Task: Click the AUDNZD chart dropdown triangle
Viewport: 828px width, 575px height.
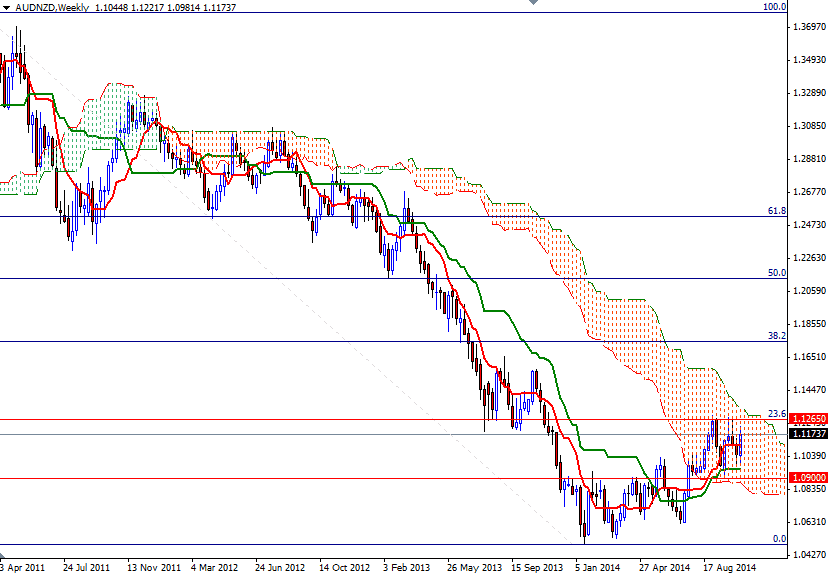Action: click(6, 8)
